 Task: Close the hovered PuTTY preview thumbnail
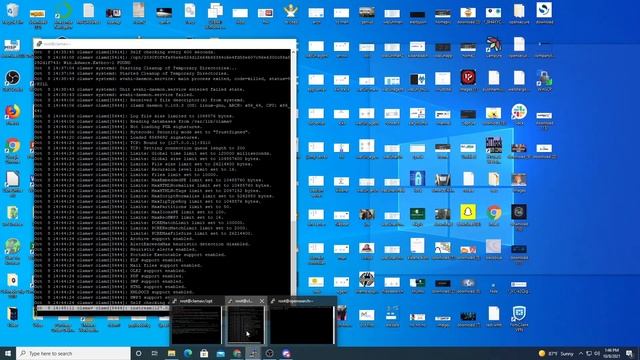click(x=262, y=301)
